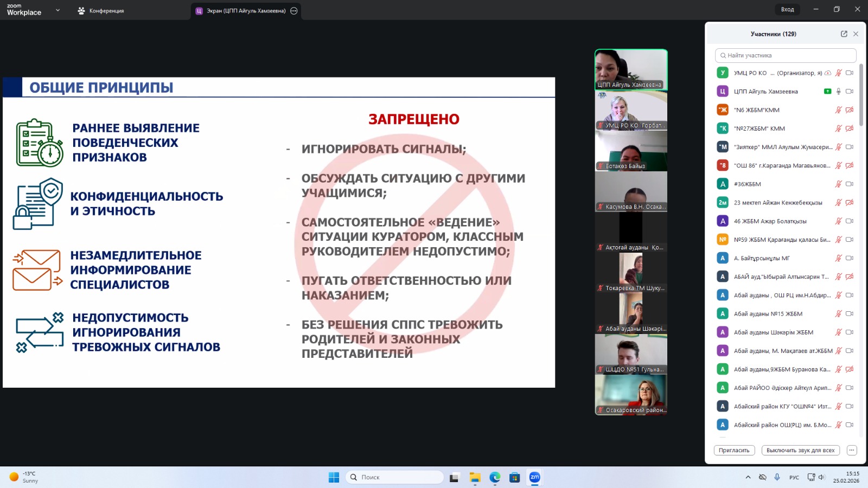Screen dimensions: 868x488
Task: Expand the Zoom Workplace dropdown arrow
Action: [58, 10]
